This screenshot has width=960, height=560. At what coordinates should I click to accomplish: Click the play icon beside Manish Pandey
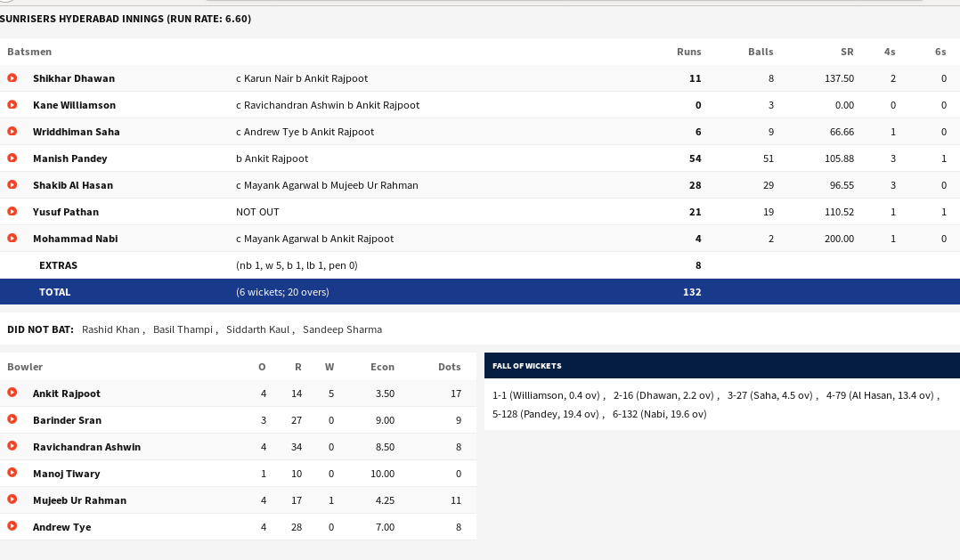point(12,158)
